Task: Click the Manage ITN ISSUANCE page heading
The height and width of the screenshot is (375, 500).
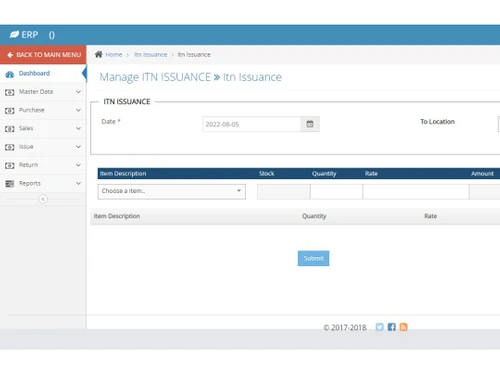Action: [x=190, y=77]
